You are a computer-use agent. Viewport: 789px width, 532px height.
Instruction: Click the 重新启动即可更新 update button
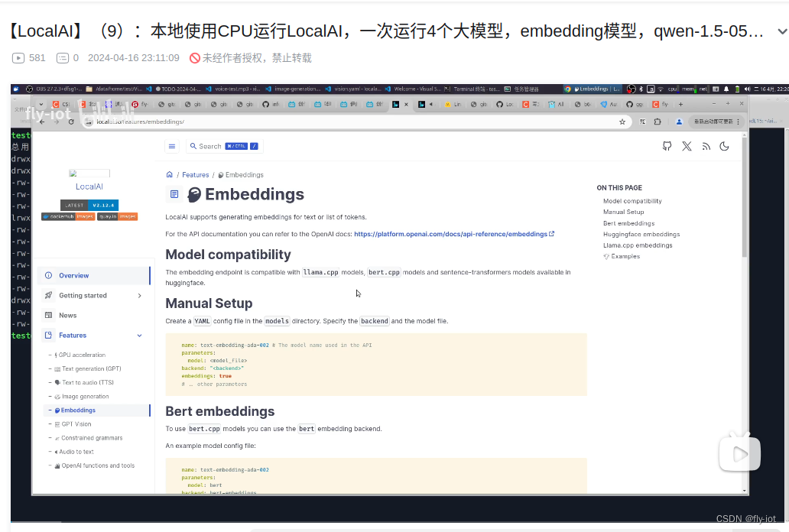pos(716,122)
